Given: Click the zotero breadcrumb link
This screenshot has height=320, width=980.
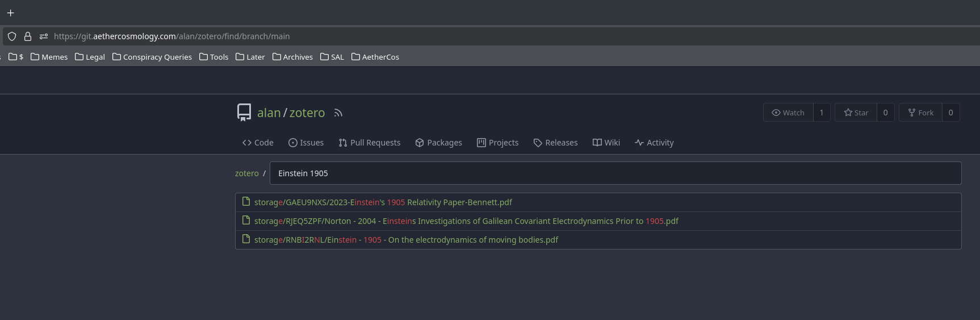Looking at the screenshot, I should tap(246, 173).
